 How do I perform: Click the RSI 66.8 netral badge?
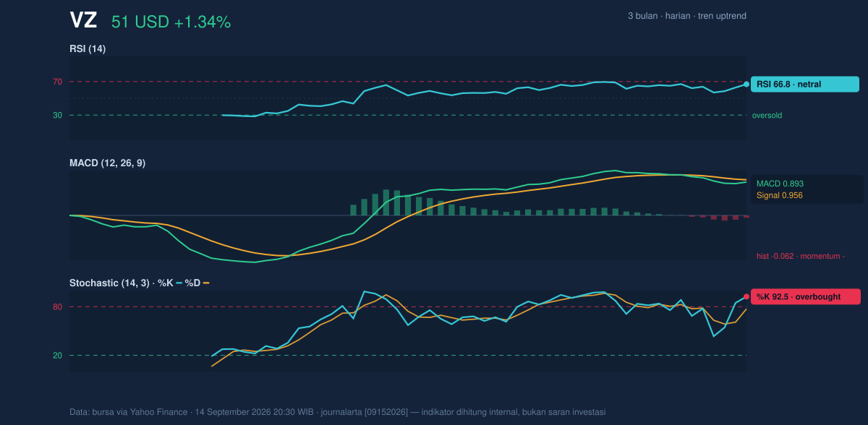tap(805, 84)
